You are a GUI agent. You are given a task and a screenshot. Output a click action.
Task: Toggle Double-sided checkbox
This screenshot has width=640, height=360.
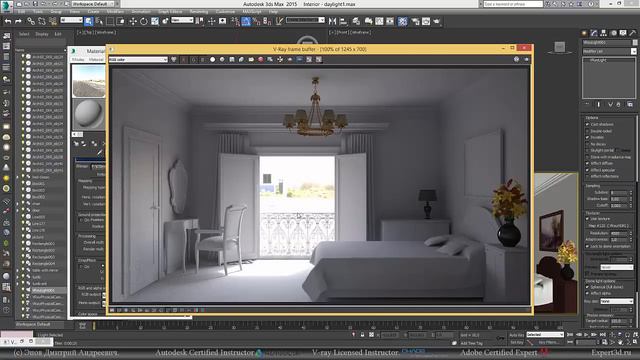click(588, 131)
